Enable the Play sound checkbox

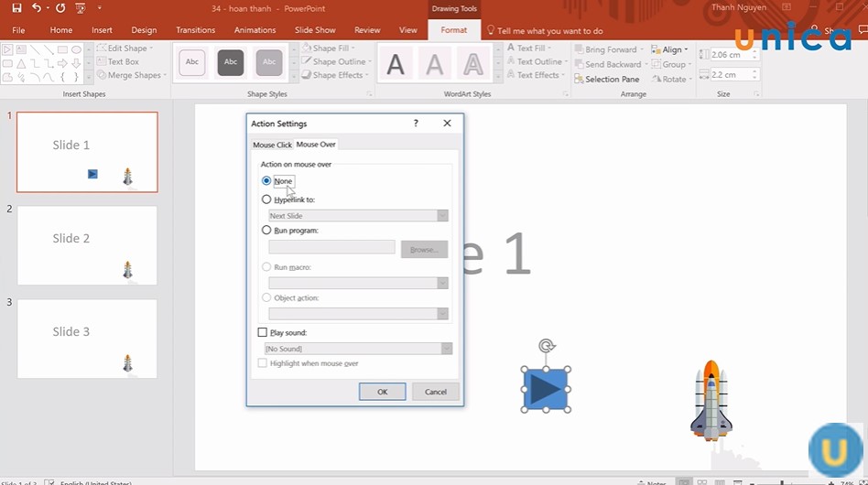(263, 332)
